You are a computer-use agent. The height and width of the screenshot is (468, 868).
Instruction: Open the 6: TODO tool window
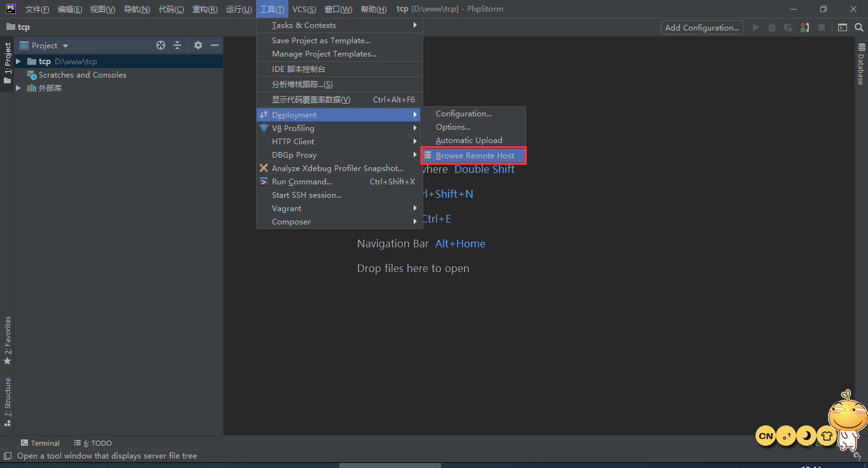(x=93, y=443)
